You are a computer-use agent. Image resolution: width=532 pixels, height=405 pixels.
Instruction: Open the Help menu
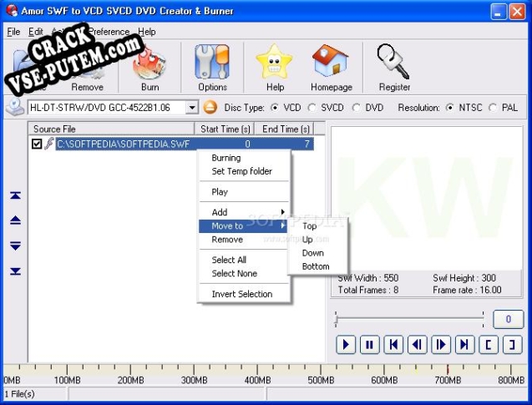click(x=147, y=32)
